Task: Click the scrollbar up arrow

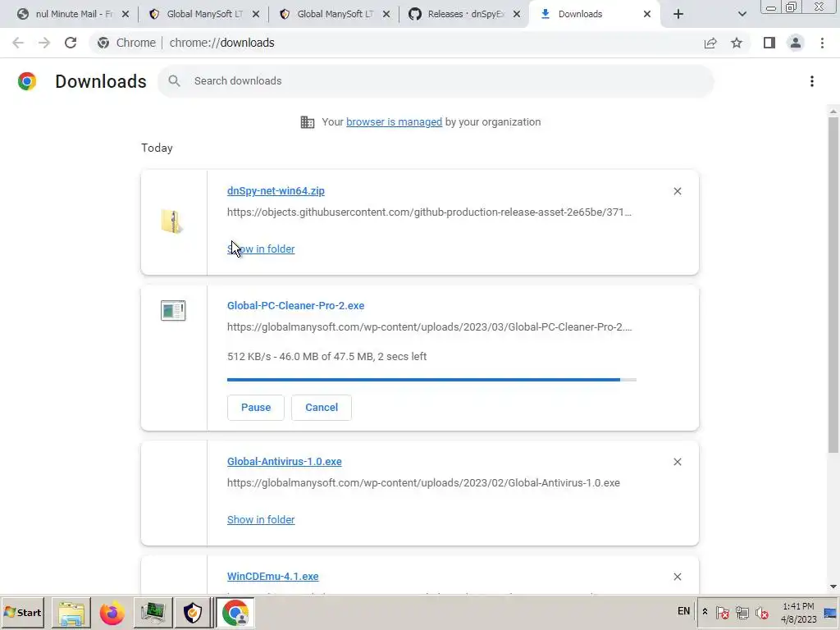Action: (833, 112)
